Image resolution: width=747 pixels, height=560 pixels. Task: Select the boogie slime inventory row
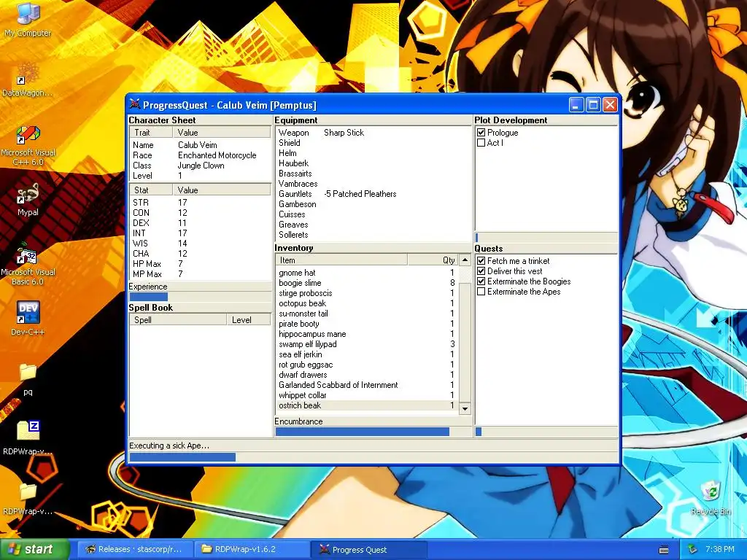tap(367, 283)
